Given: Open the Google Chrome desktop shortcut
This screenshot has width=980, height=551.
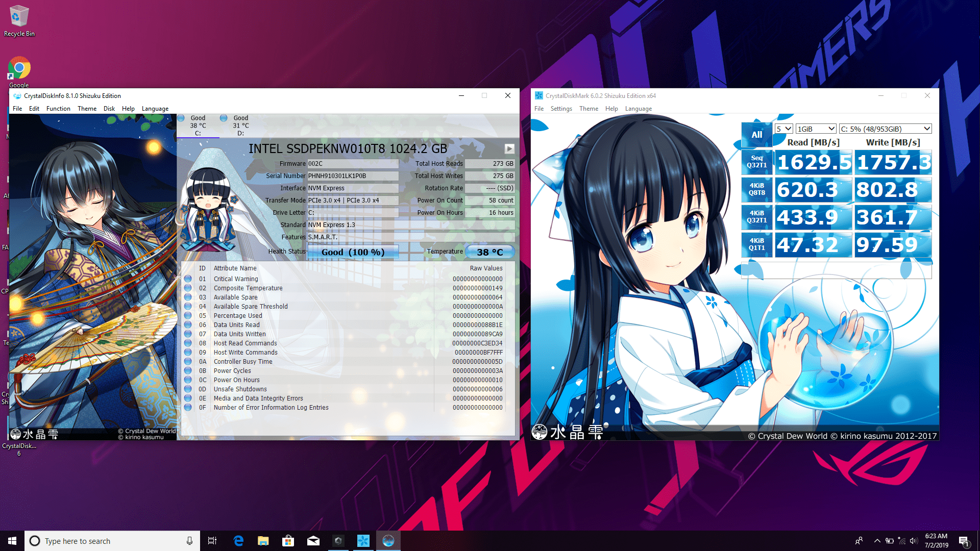Looking at the screenshot, I should point(19,71).
